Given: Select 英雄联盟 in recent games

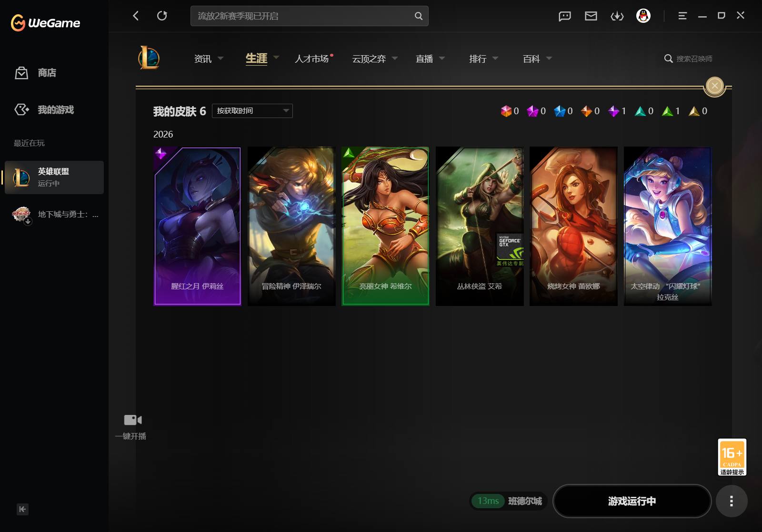Looking at the screenshot, I should [54, 177].
